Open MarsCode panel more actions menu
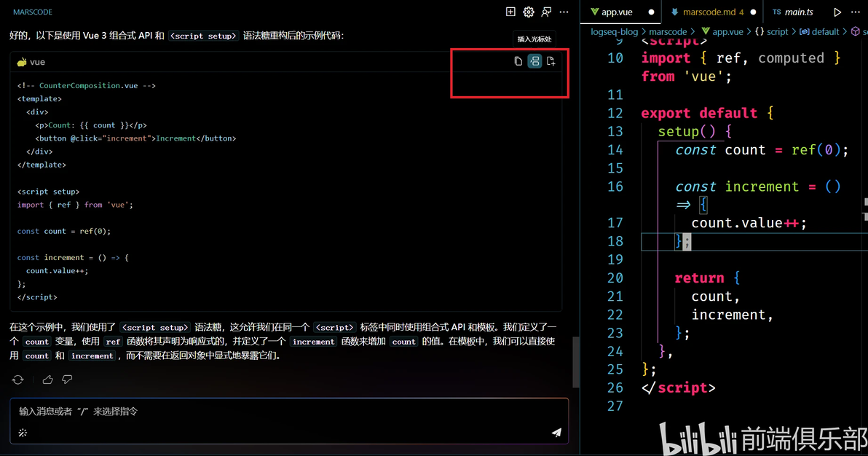The width and height of the screenshot is (868, 456). (x=564, y=12)
